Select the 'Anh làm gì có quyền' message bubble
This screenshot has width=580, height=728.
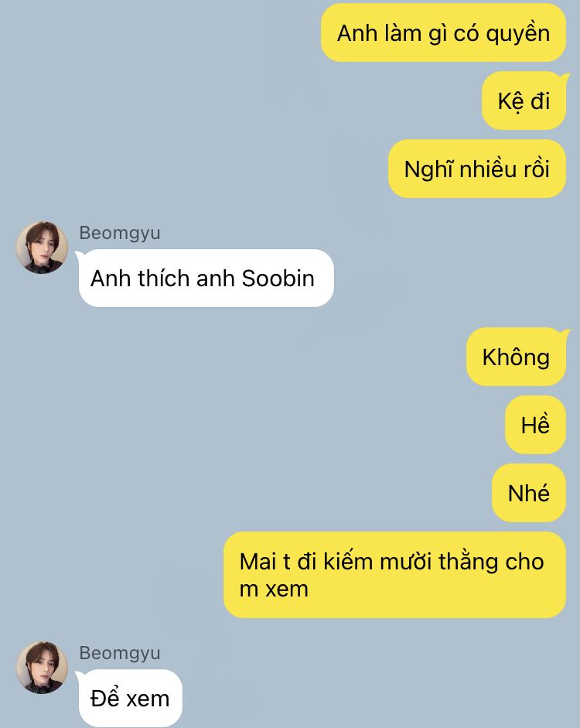coord(443,33)
